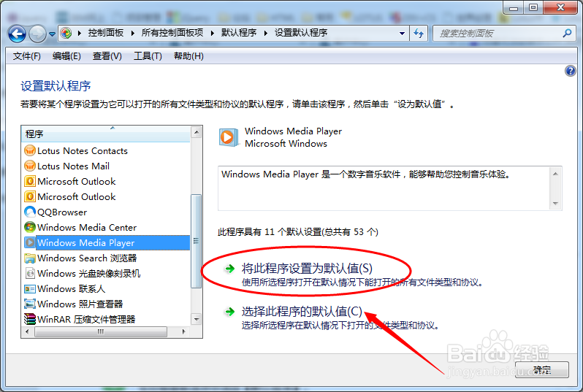583x392 pixels.
Task: Click the 此程序具有 11 个默认设置 text
Action: point(298,232)
